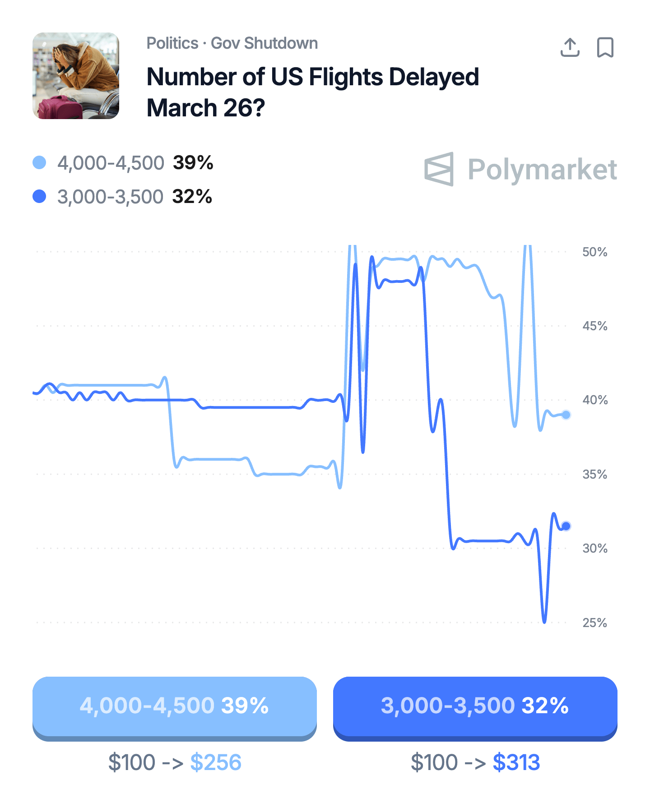Click the Polymarket wordmark text
The width and height of the screenshot is (650, 812).
point(542,170)
